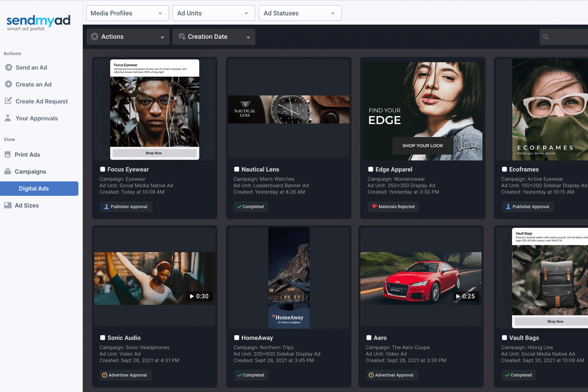The width and height of the screenshot is (588, 392).
Task: Tick the Vault Bags checkbox
Action: [x=504, y=338]
